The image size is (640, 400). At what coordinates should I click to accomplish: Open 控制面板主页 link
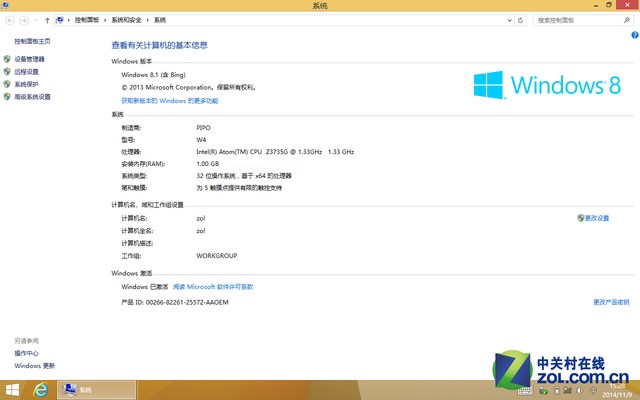click(32, 41)
